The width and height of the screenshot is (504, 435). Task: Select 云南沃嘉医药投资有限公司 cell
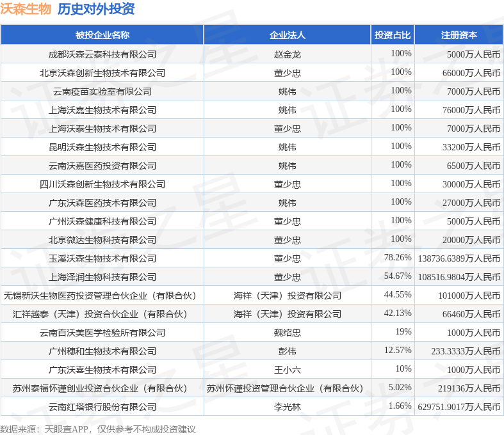102,166
